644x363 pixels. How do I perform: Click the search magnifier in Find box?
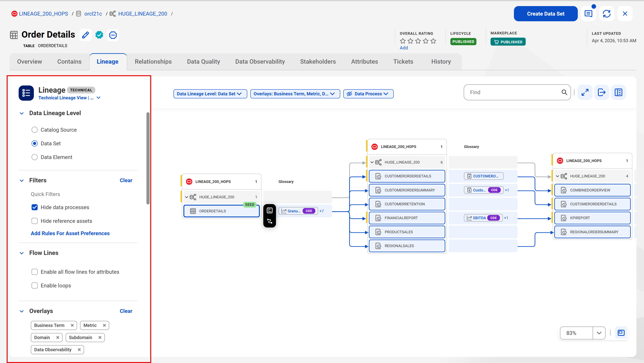click(x=564, y=92)
